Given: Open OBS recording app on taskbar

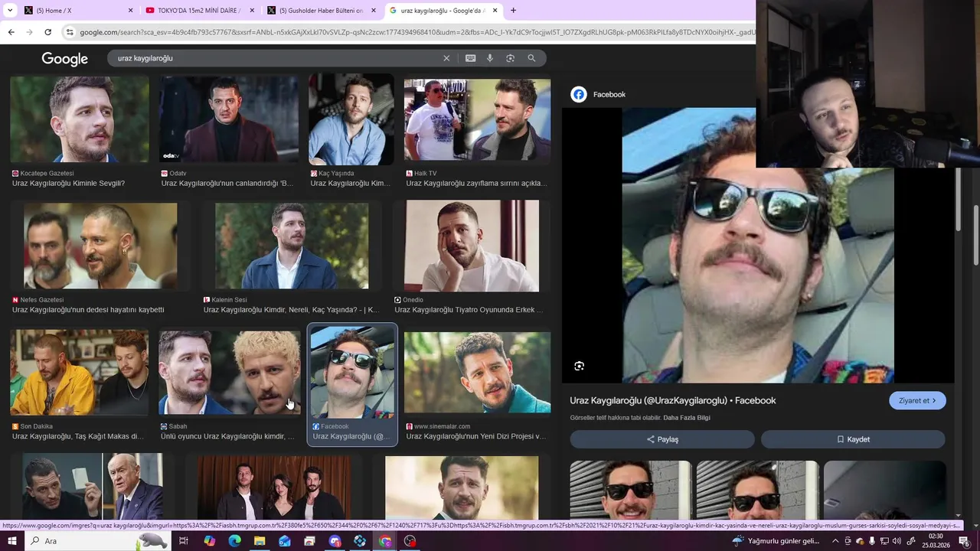Looking at the screenshot, I should pos(410,541).
